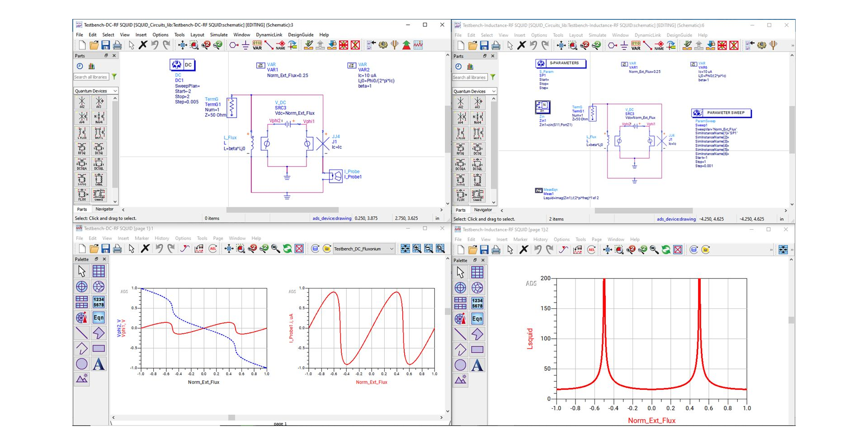Undock Palette panel in Inductance display window
The width and height of the screenshot is (868, 445).
475,260
